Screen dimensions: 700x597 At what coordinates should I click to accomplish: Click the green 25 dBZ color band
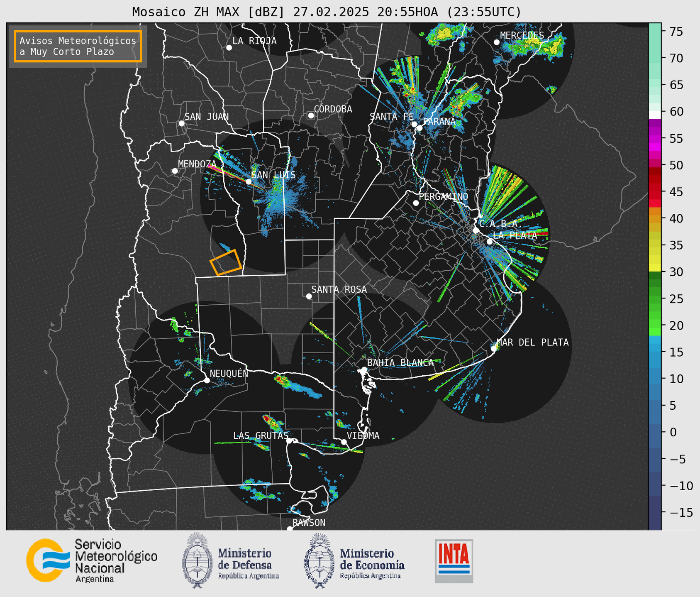655,298
